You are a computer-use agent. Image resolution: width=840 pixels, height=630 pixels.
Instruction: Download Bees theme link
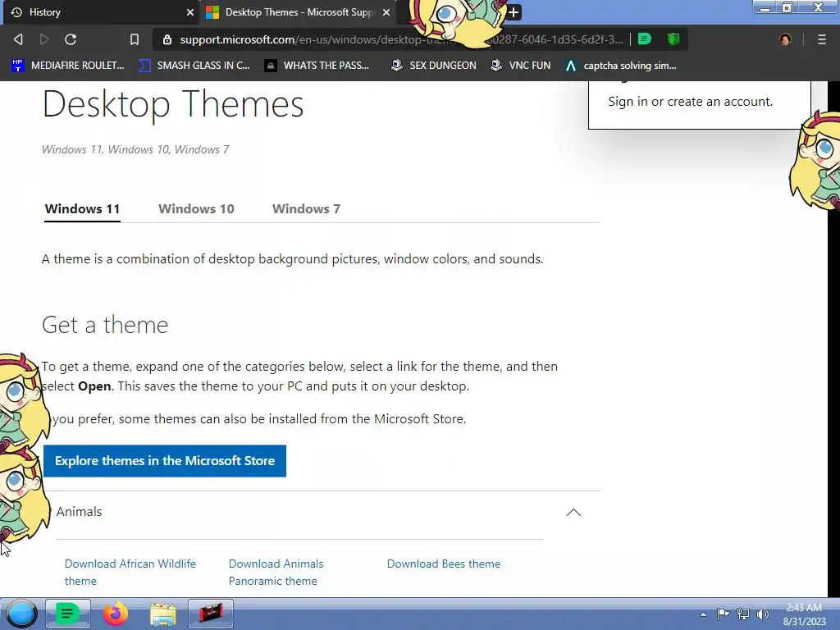coord(444,564)
